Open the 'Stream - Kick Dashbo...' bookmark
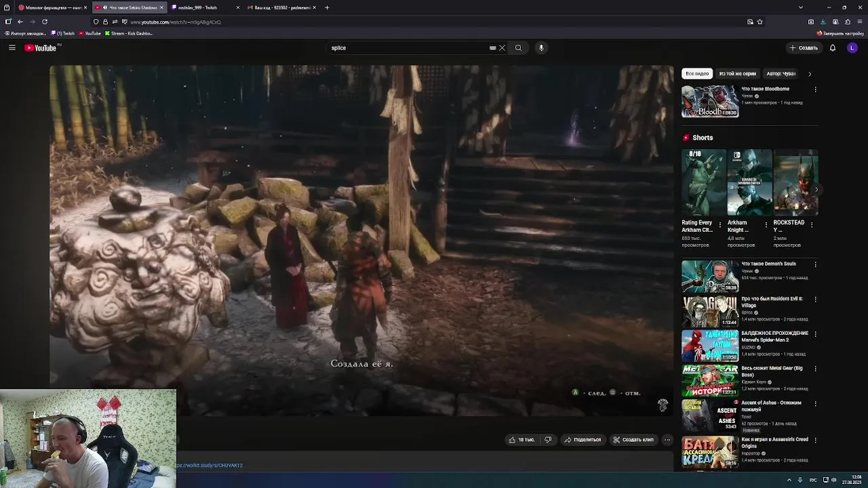This screenshot has width=868, height=488. pos(129,33)
